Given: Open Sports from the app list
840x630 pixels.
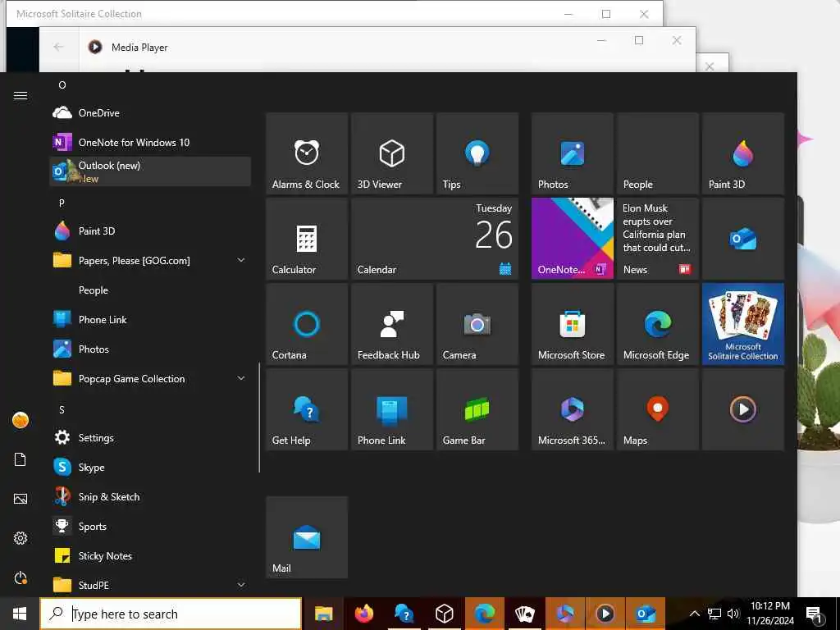Looking at the screenshot, I should (150, 527).
